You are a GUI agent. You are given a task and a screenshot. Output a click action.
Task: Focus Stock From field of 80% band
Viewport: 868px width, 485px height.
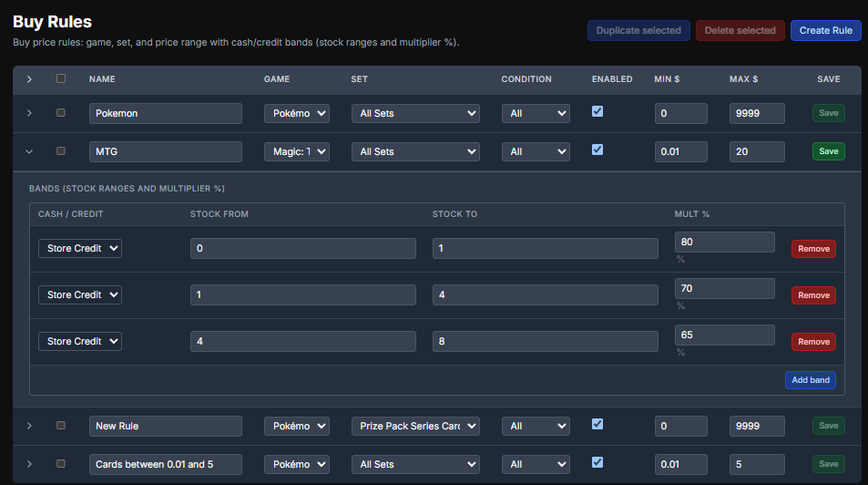302,248
